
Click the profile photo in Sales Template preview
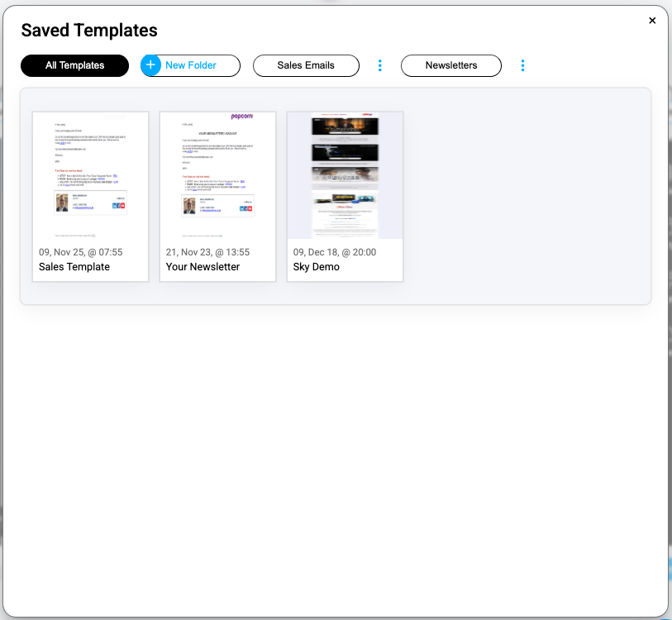click(x=62, y=203)
